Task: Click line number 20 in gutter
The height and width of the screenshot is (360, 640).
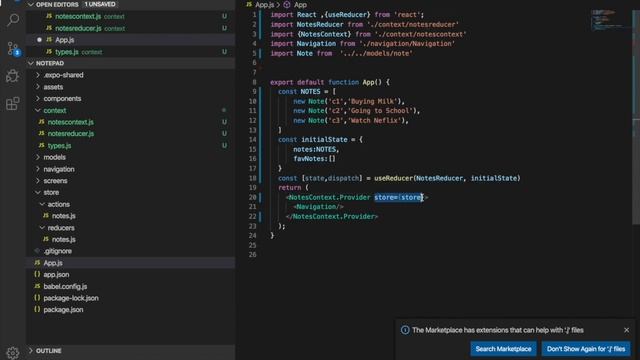Action: pos(253,197)
